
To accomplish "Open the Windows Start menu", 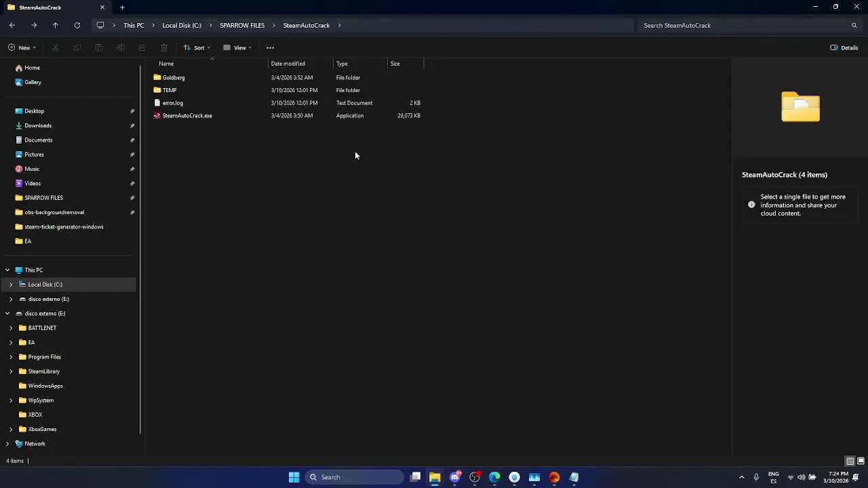I will (x=294, y=477).
